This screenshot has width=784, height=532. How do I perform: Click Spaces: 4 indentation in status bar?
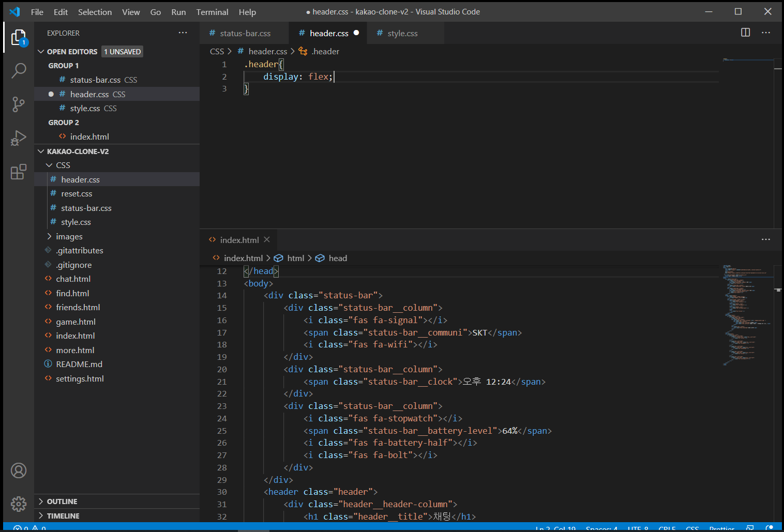[601, 528]
